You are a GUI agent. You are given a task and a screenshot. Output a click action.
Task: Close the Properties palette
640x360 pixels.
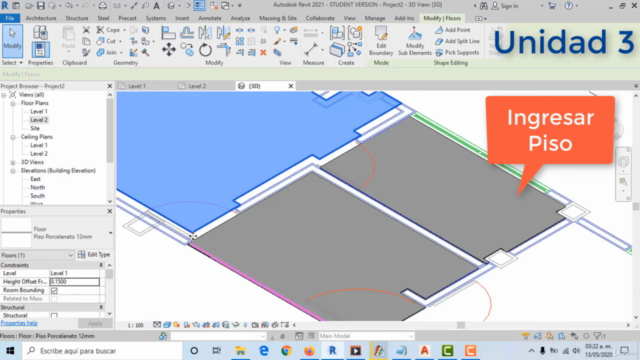(x=109, y=211)
